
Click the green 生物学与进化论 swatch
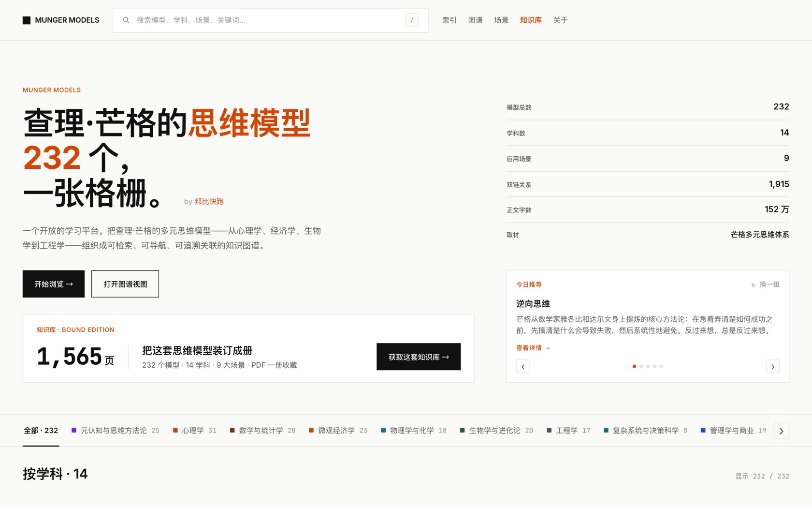[462, 430]
